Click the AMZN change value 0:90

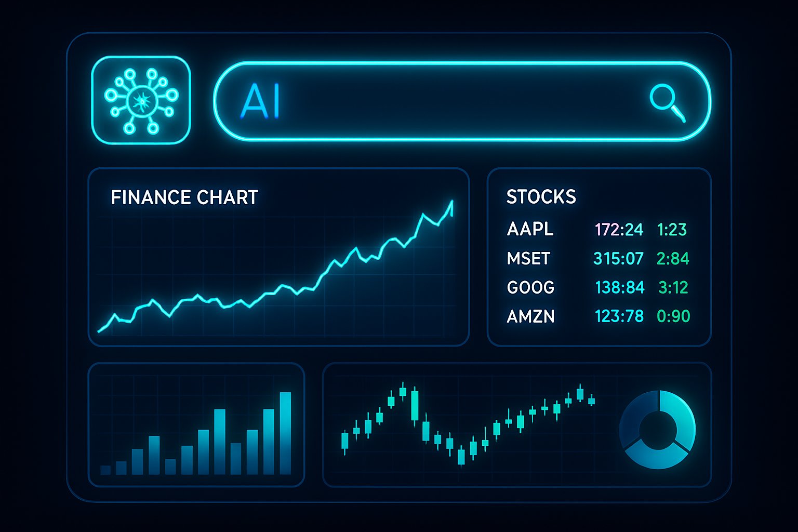tap(673, 316)
